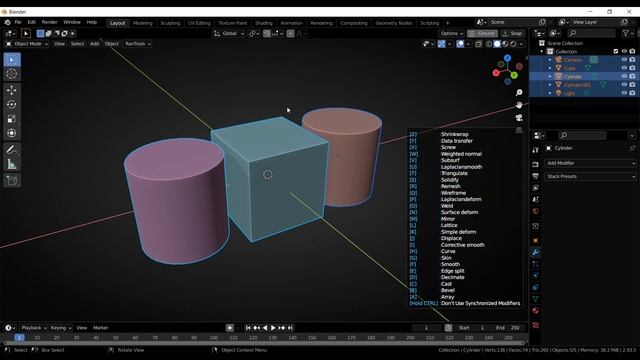Toggle auto keying record button
This screenshot has height=360, width=640.
230,328
